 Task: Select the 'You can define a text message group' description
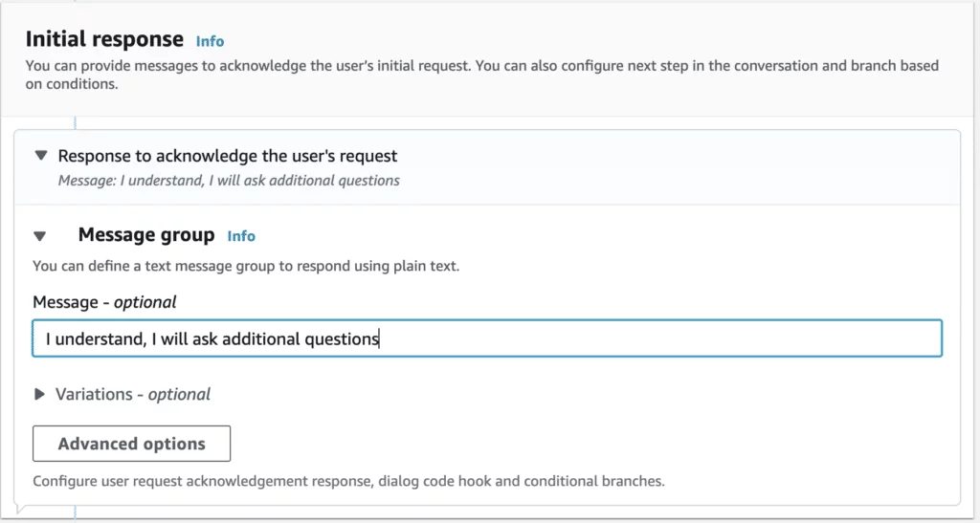[246, 266]
